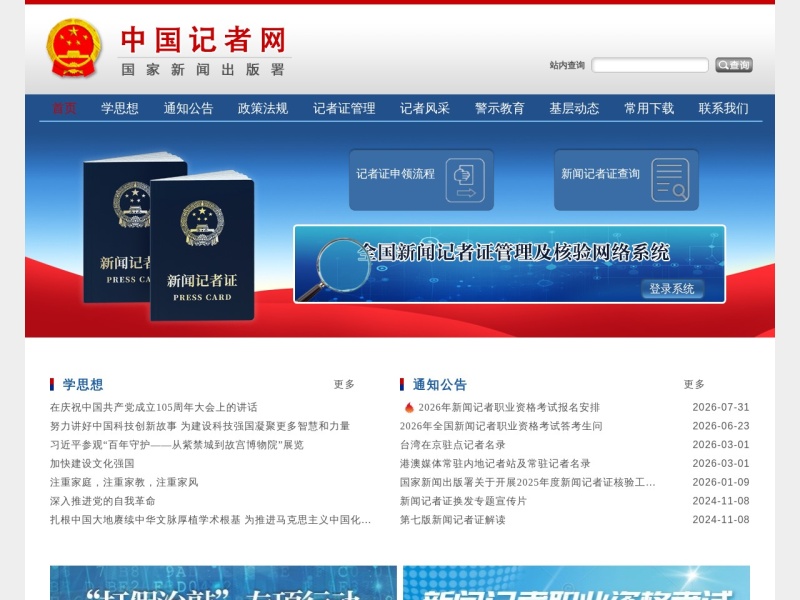Click the 中国记者网 site title
800x600 pixels.
pyautogui.click(x=204, y=40)
